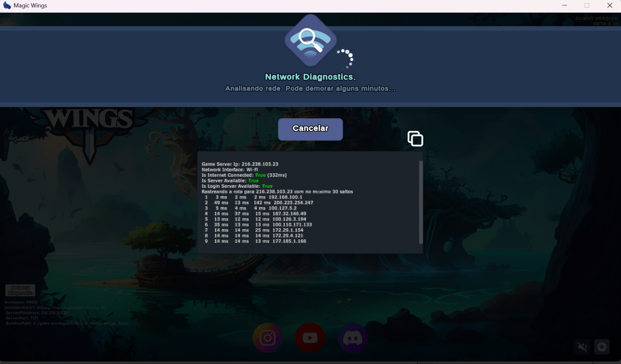Click hop 7 address 172.29.1.154

click(288, 230)
